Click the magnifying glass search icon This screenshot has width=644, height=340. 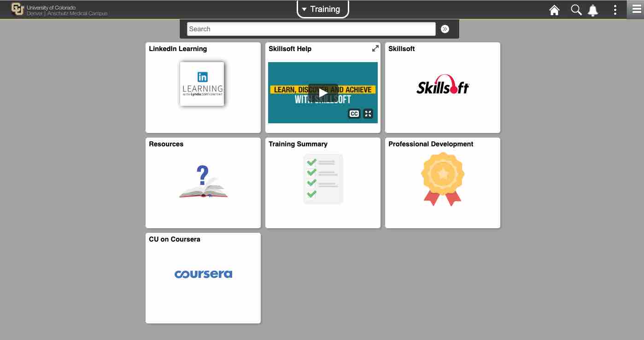tap(576, 9)
